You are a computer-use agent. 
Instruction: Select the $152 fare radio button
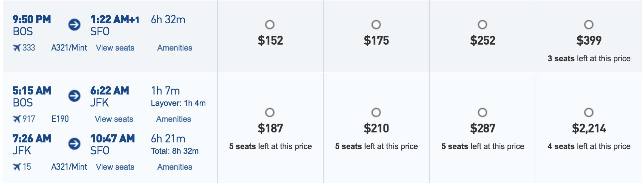pos(270,25)
